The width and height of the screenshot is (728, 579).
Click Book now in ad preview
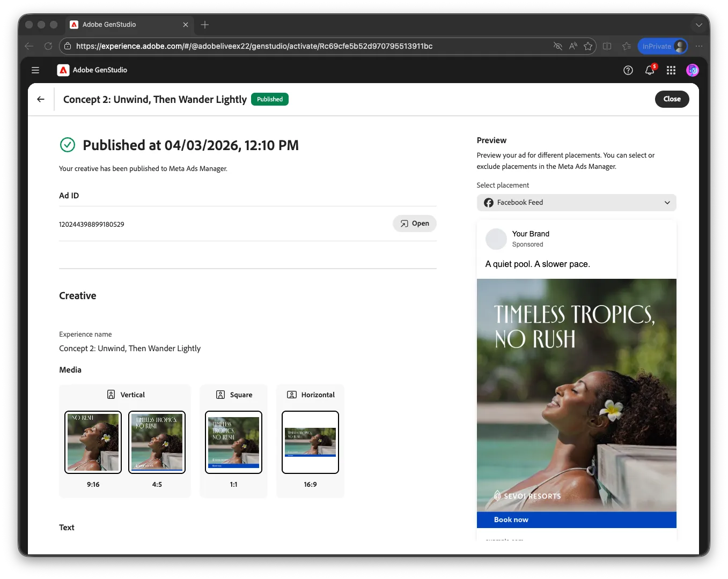point(511,519)
